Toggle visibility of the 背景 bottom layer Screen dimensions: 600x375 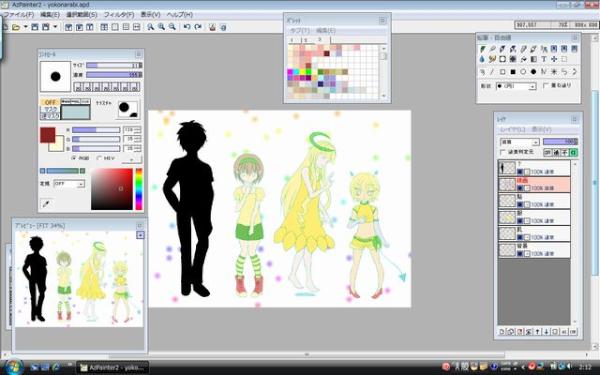(x=520, y=254)
